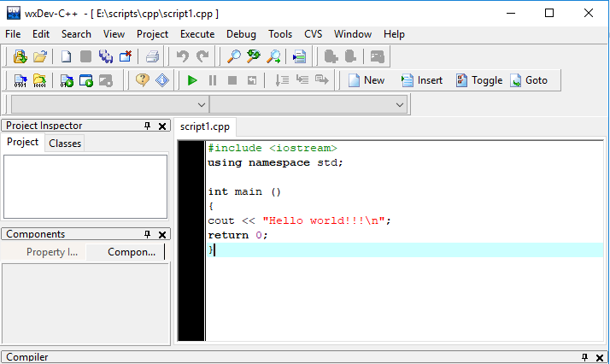Open the Help menu
This screenshot has height=364, width=610.
pos(394,34)
